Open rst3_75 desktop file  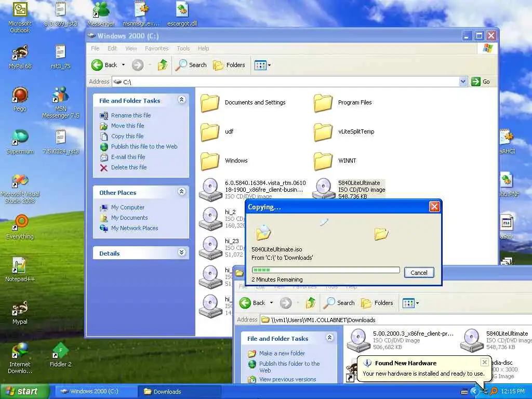[61, 57]
